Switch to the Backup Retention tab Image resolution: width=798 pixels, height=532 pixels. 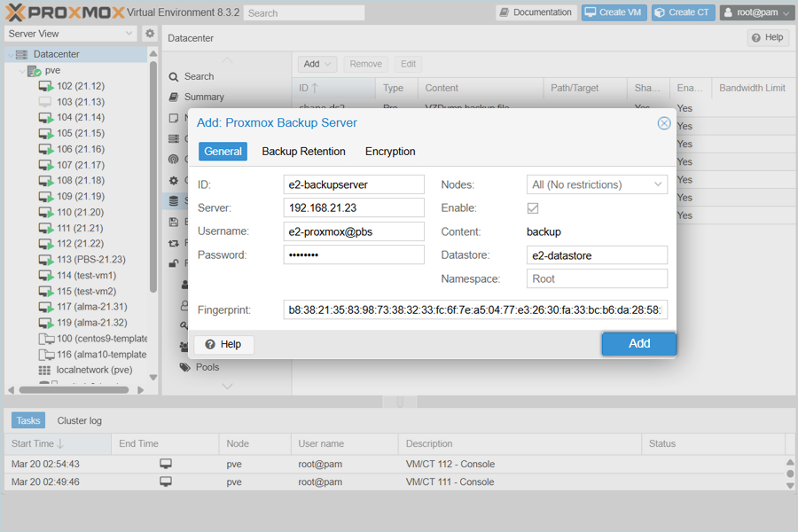pos(303,152)
